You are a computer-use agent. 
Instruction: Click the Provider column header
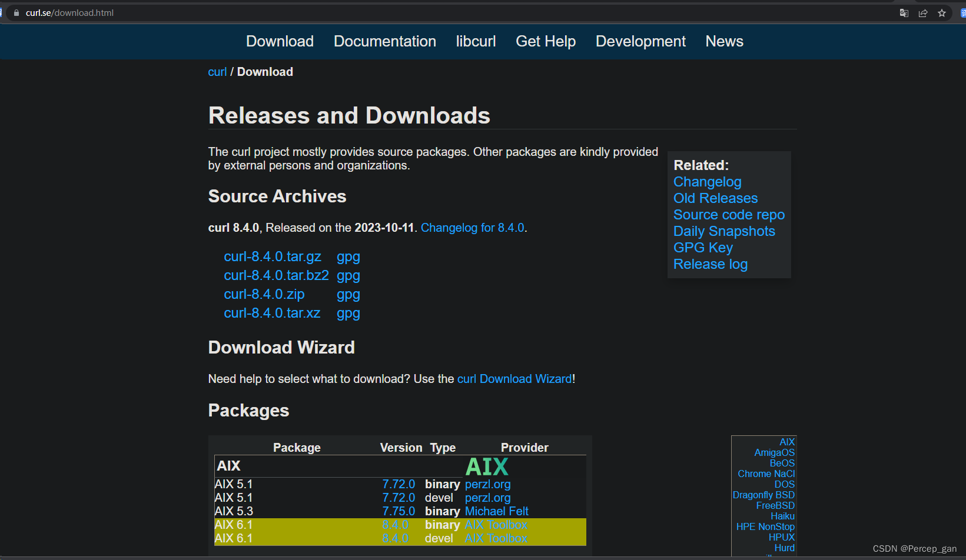[x=525, y=448]
